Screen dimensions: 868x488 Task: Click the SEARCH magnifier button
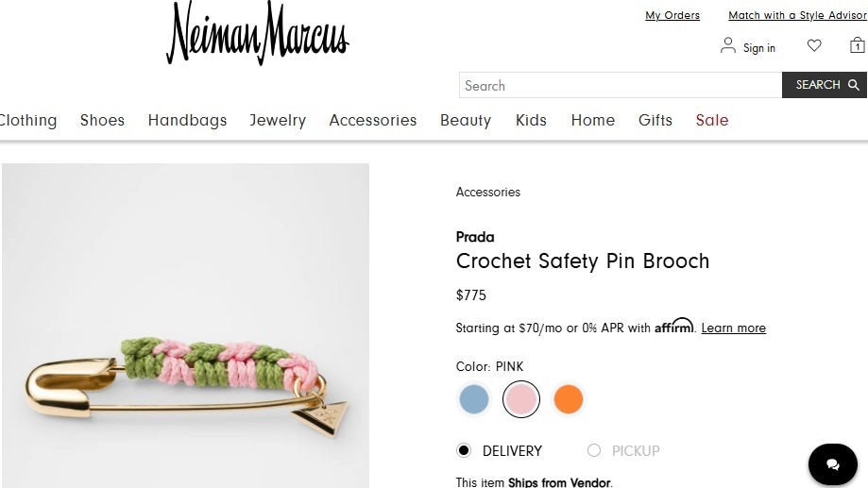pos(825,85)
